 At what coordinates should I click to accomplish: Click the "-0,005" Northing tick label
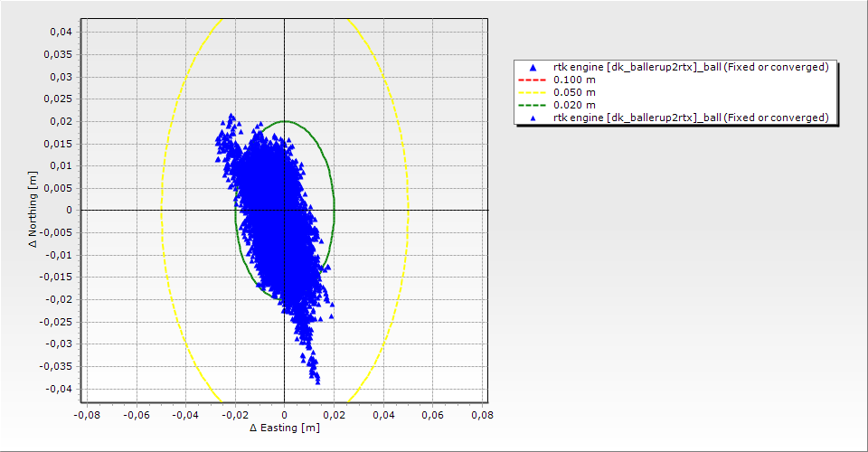coord(56,232)
